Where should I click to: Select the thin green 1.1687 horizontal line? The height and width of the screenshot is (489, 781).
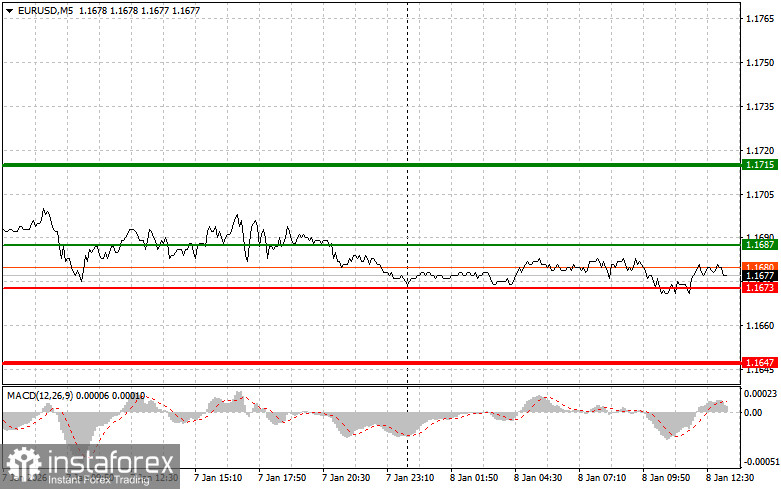tap(372, 244)
